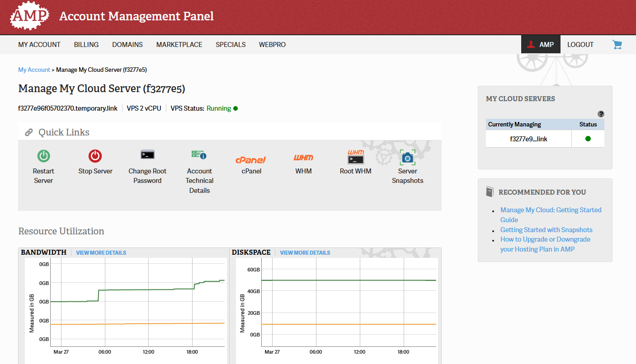Click the green Running status dot

pos(236,108)
